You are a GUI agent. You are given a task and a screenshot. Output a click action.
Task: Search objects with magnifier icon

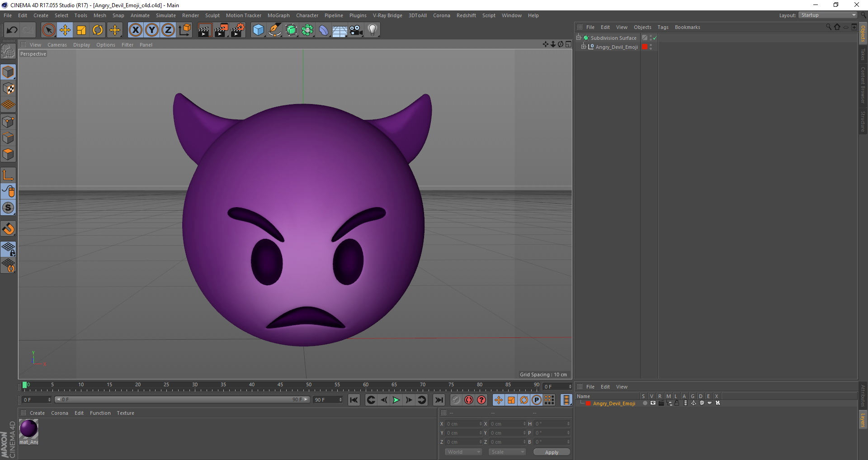pyautogui.click(x=828, y=27)
